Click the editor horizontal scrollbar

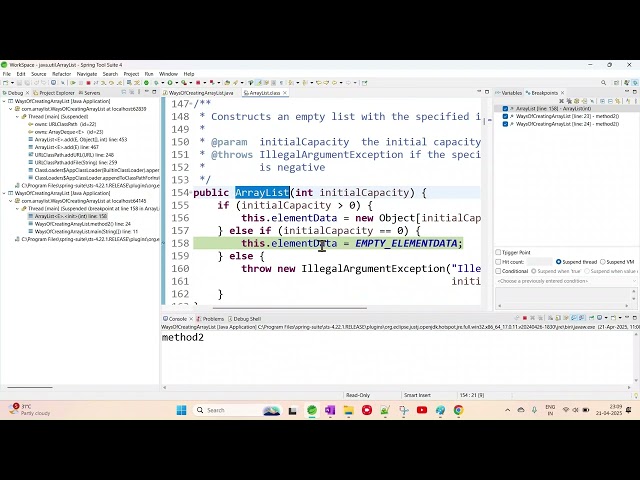point(289,308)
